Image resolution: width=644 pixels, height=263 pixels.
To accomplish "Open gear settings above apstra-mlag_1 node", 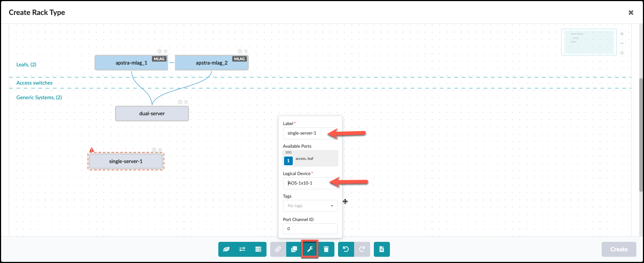I will point(160,51).
